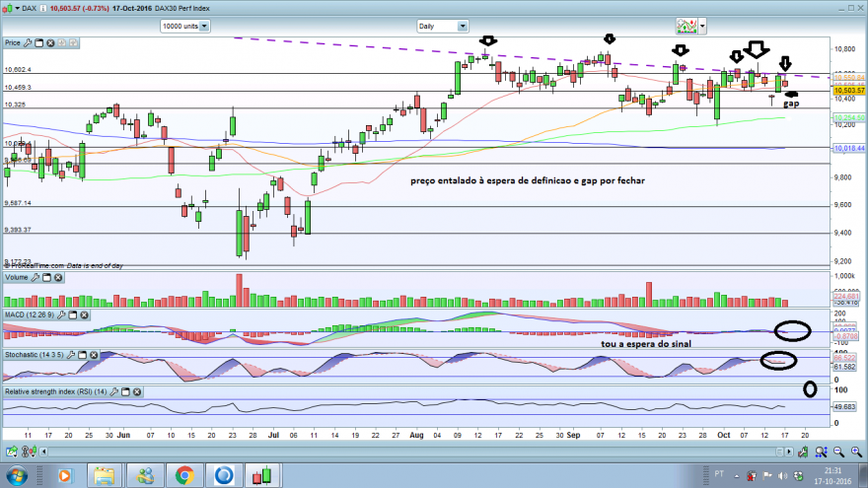
Task: Click the DAX instrument info icon
Action: [x=43, y=8]
